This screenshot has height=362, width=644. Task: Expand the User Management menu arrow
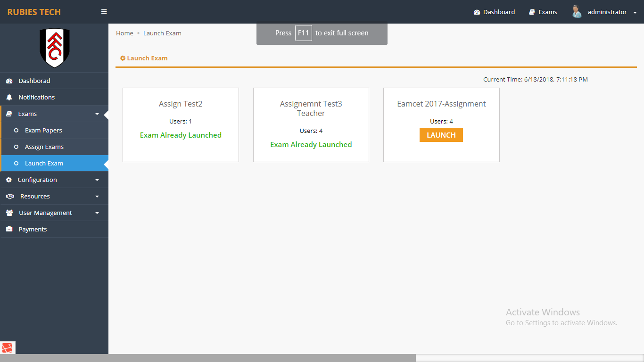click(97, 213)
